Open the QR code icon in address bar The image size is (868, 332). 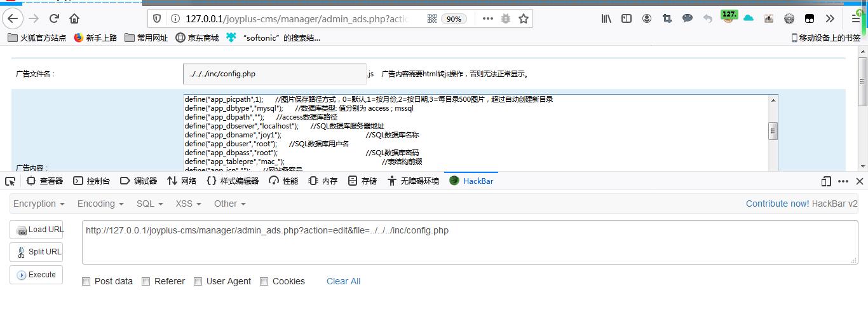tap(432, 18)
